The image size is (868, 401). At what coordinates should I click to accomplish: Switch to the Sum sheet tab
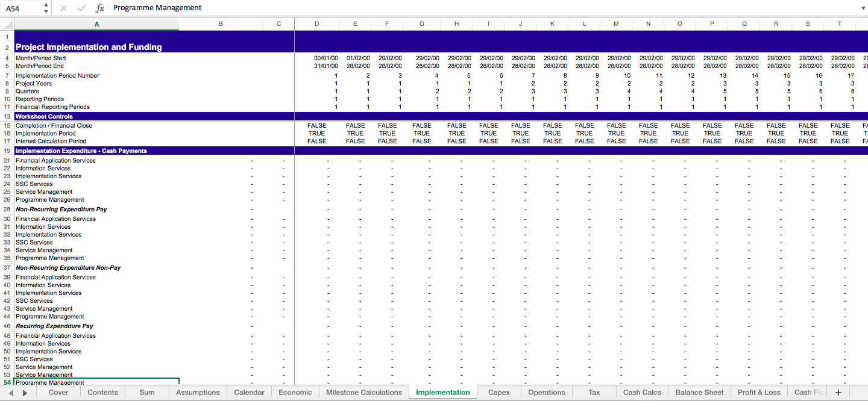147,393
